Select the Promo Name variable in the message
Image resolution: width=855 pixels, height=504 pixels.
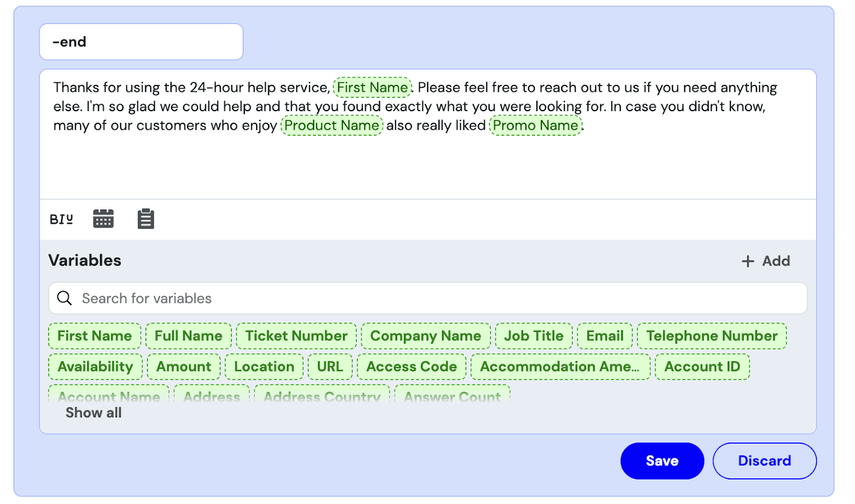click(535, 126)
